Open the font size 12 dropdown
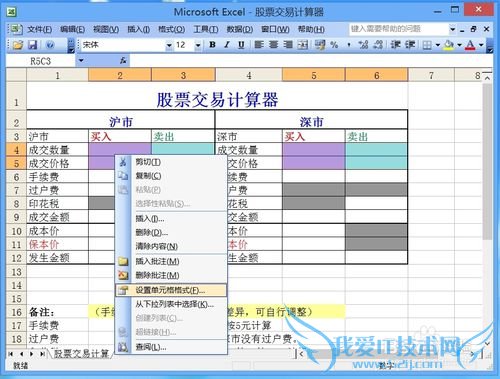This screenshot has height=379, width=500. point(198,45)
